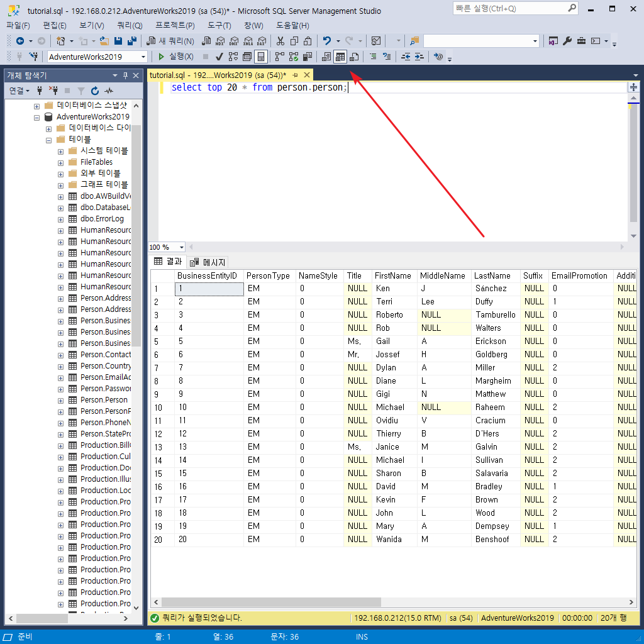Click the specify template parameter values icon
Image resolution: width=644 pixels, height=644 pixels.
(438, 56)
